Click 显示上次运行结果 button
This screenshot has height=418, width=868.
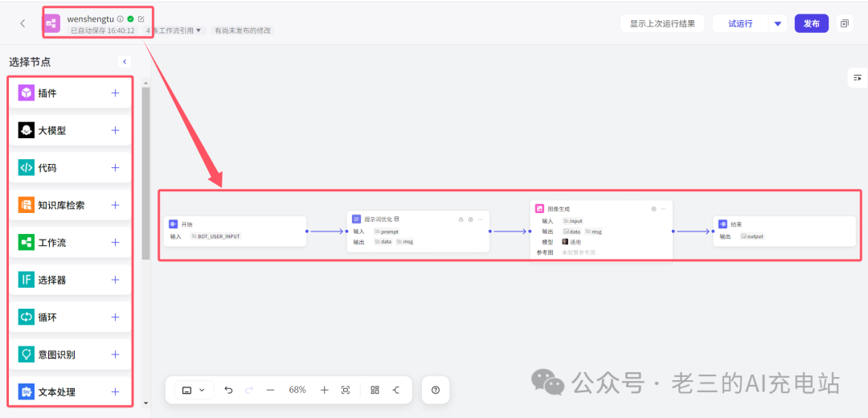pos(662,23)
